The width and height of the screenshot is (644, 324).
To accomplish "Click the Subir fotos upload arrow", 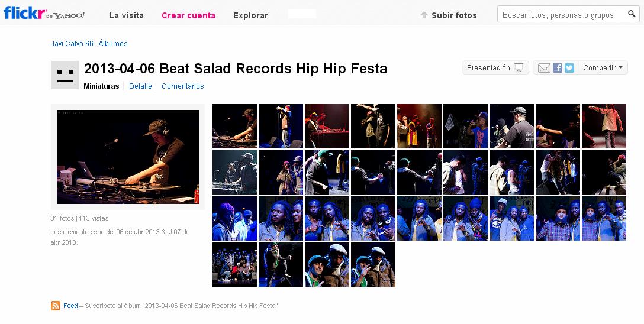I will pos(424,15).
